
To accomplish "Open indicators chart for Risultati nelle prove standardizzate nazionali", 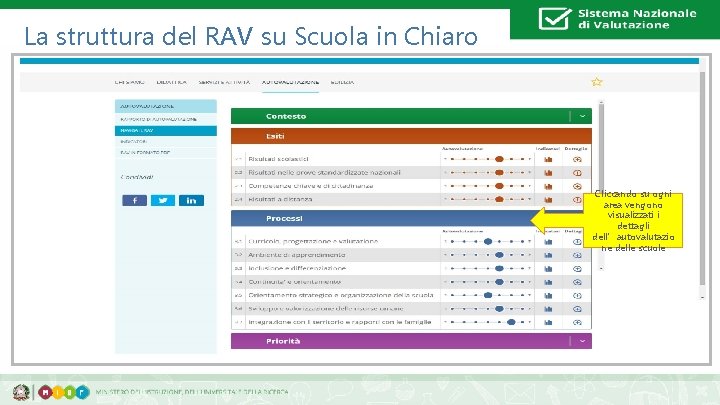I will click(548, 173).
